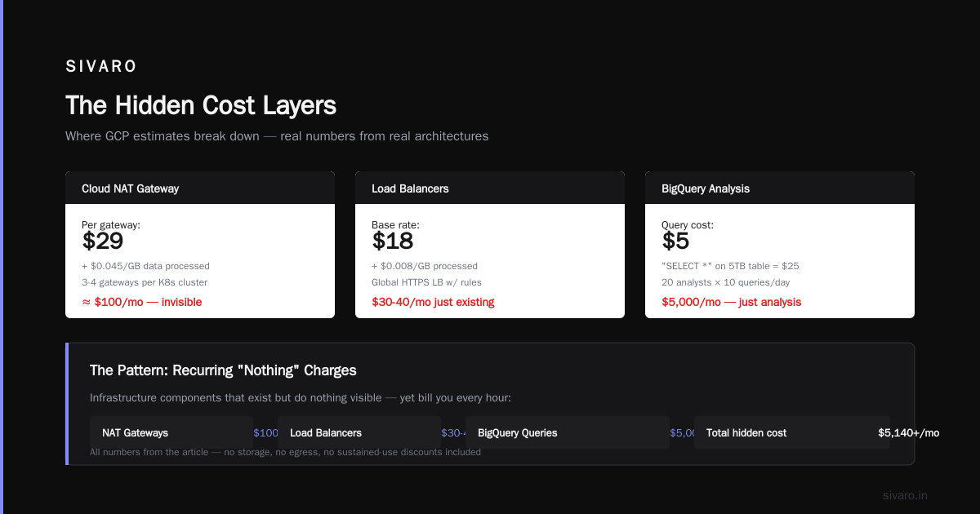This screenshot has width=980, height=514.
Task: Click the "Total hidden cost" label
Action: (x=746, y=432)
